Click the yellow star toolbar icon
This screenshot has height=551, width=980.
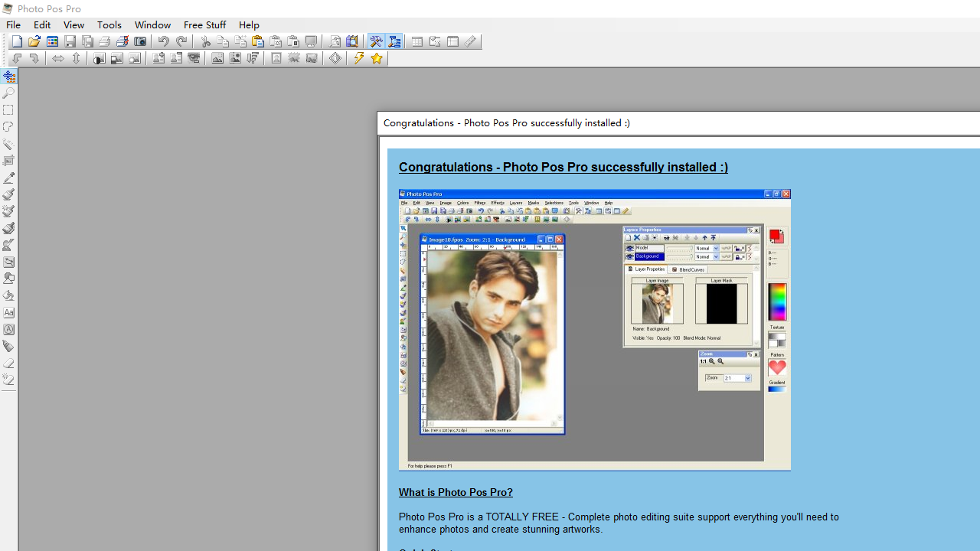pyautogui.click(x=377, y=58)
